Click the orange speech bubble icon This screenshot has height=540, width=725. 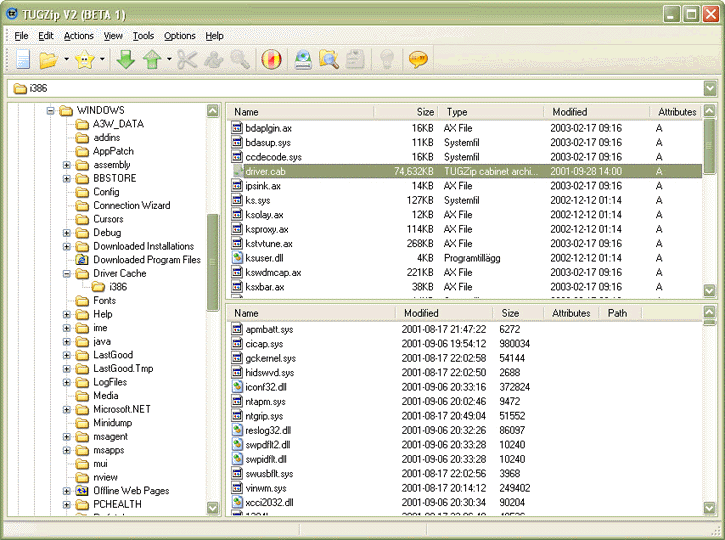pyautogui.click(x=418, y=59)
